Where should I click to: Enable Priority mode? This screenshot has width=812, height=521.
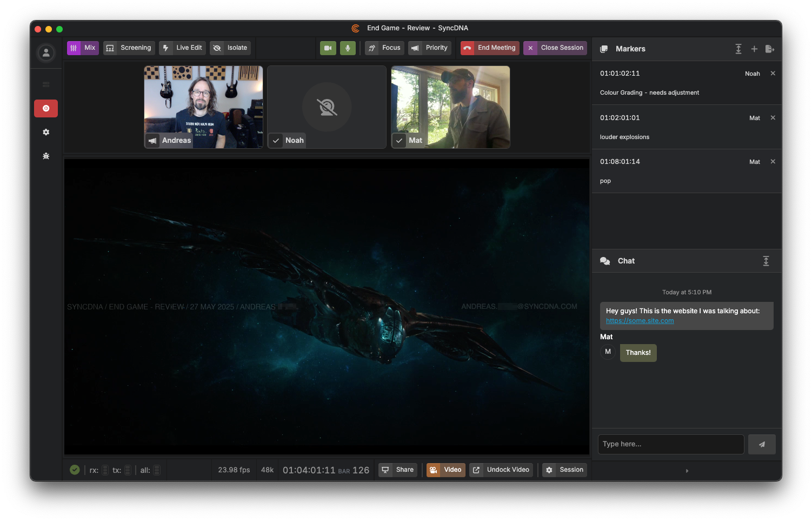(x=430, y=48)
